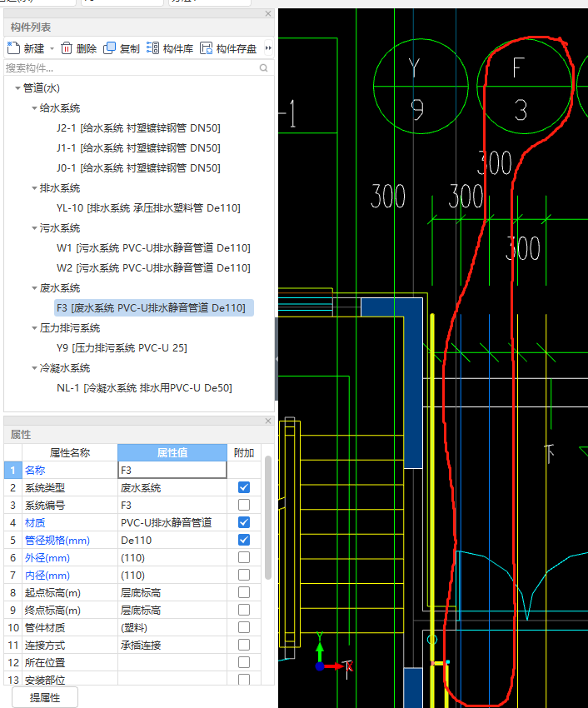Viewport: 588px width, 708px height.
Task: Select NL-1 冷凝水系统 pipe item
Action: [x=144, y=388]
